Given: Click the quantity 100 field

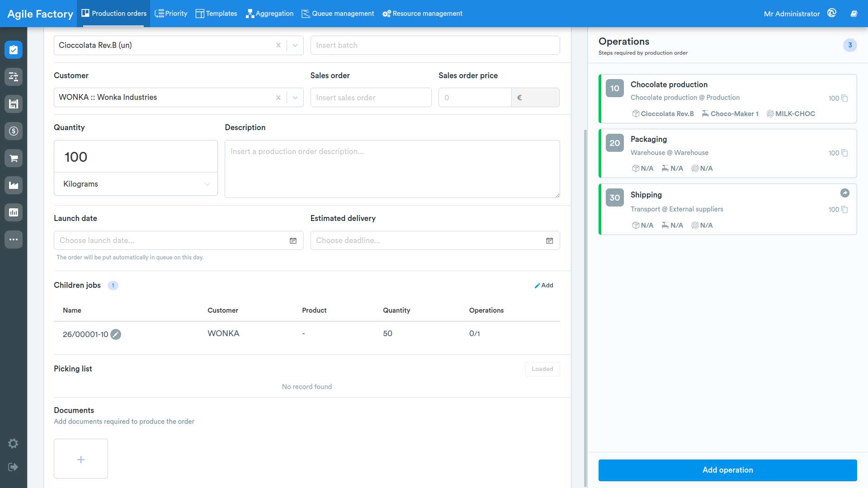Looking at the screenshot, I should [136, 157].
